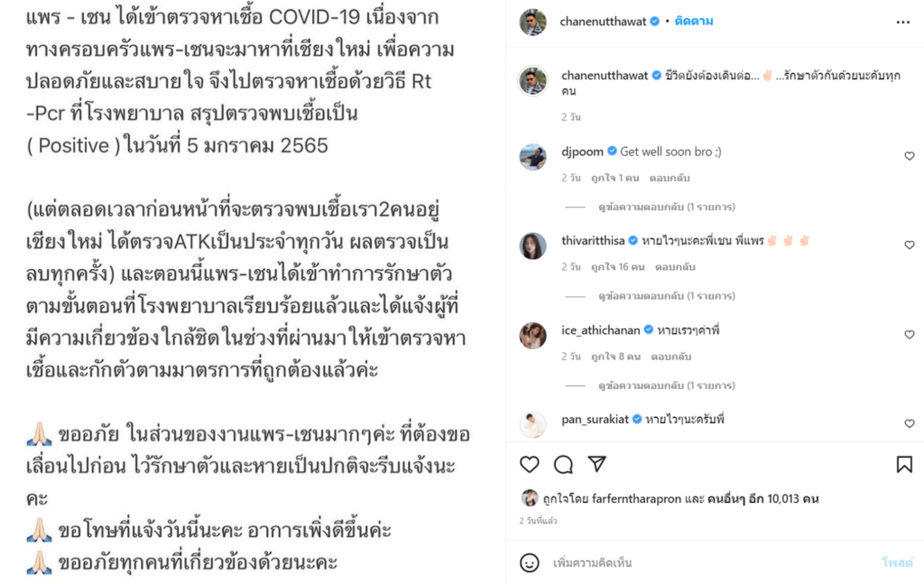Viewport: 924px width, 584px height.
Task: Share post via paper plane icon
Action: [x=597, y=464]
